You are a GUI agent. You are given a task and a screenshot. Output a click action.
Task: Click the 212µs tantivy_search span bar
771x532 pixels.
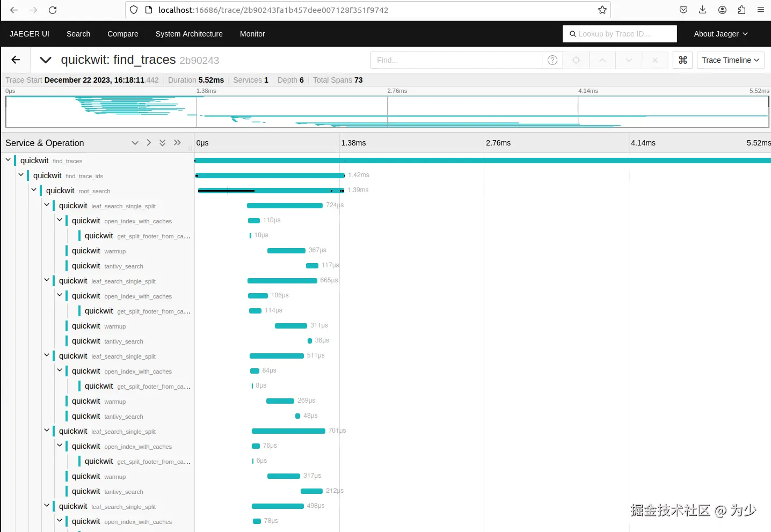click(311, 491)
